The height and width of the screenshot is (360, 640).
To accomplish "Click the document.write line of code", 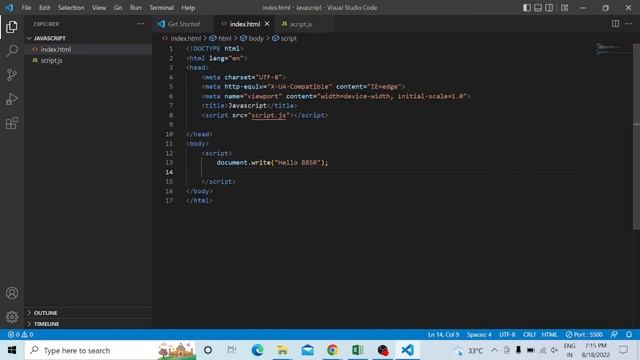I will 272,163.
